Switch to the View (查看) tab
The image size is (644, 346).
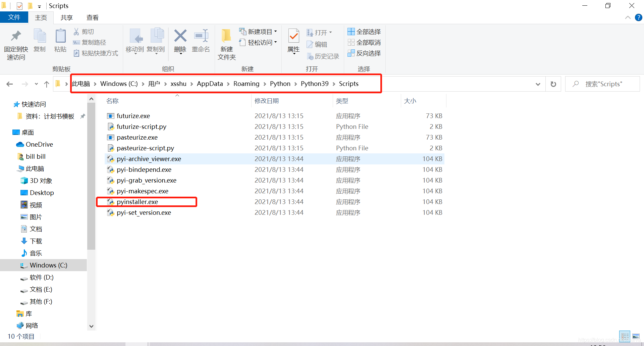coord(92,17)
